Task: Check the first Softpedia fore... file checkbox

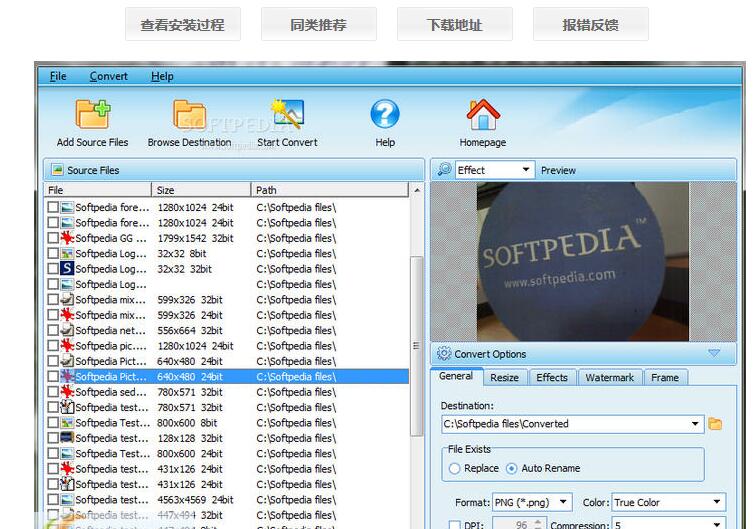Action: (x=53, y=208)
